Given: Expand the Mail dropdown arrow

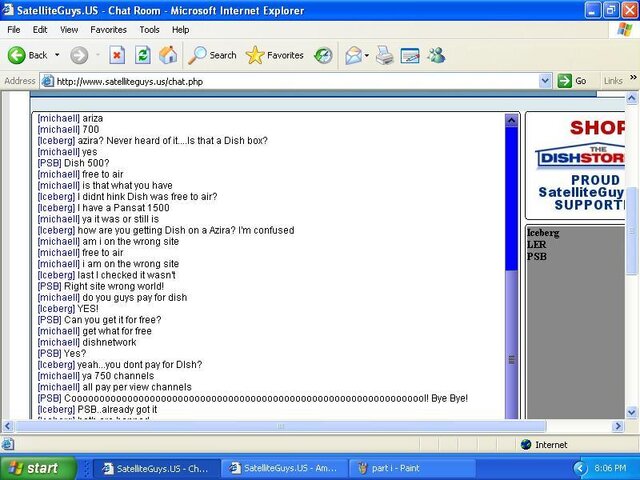Looking at the screenshot, I should click(367, 55).
